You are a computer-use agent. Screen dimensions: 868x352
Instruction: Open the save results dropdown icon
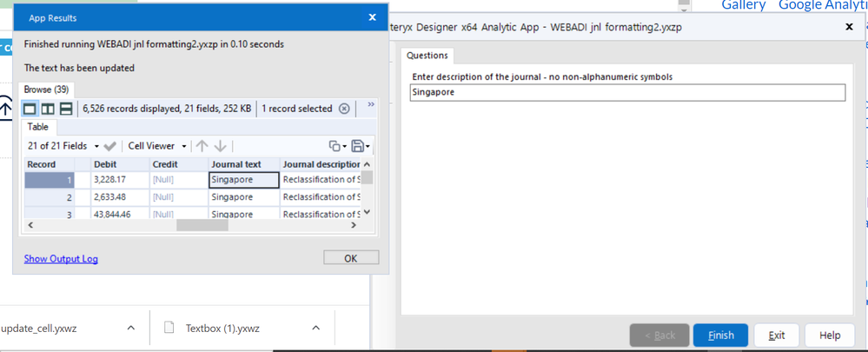360,146
